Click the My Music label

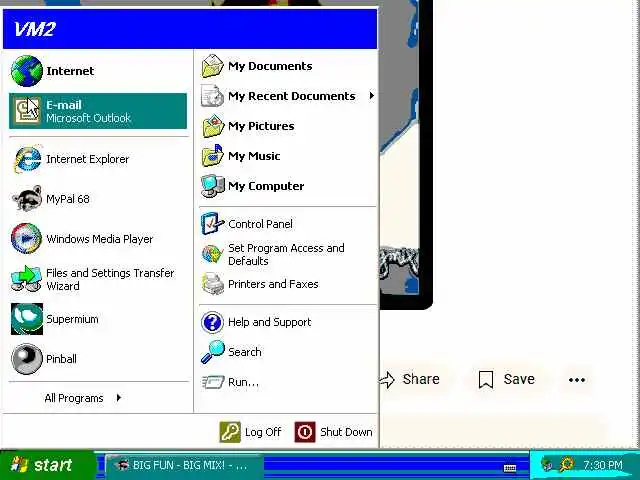click(x=254, y=156)
